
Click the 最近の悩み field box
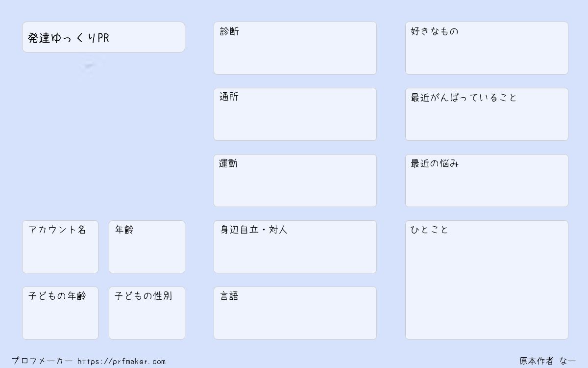tap(487, 181)
